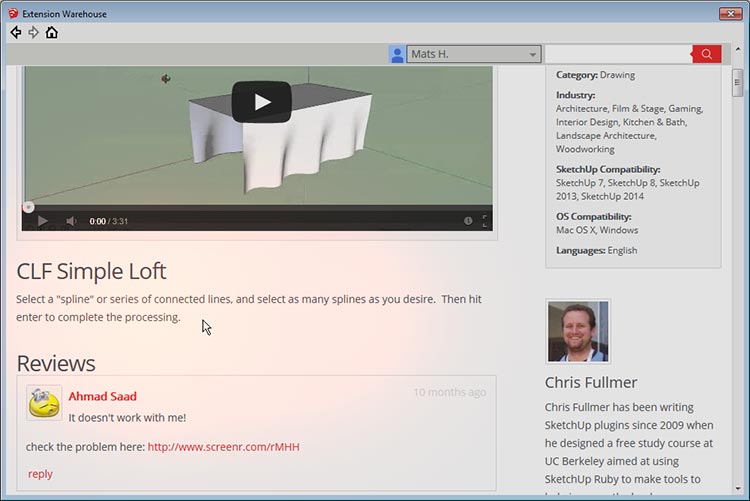Viewport: 750px width, 501px height.
Task: Click the small play button in video controls
Action: coord(43,221)
